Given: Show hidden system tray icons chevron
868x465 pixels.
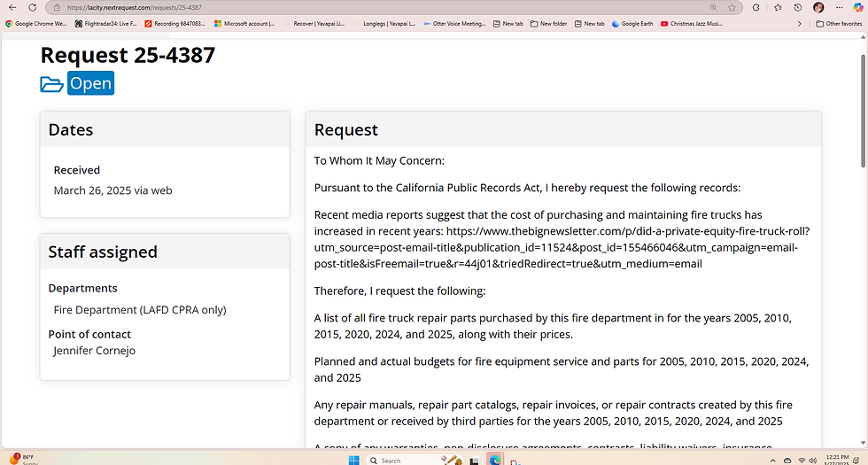Looking at the screenshot, I should pos(772,461).
